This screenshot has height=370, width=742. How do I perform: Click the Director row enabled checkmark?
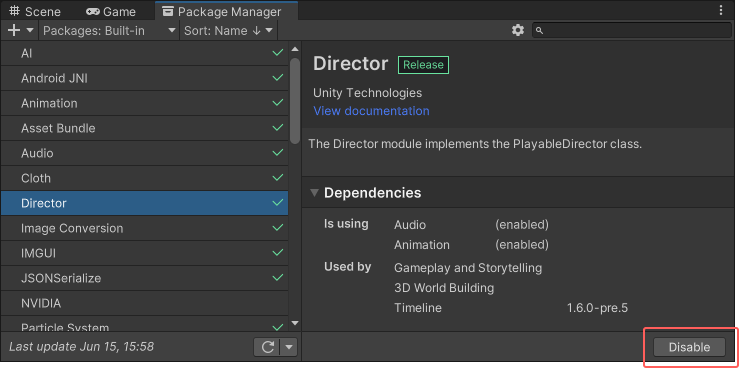pyautogui.click(x=278, y=203)
